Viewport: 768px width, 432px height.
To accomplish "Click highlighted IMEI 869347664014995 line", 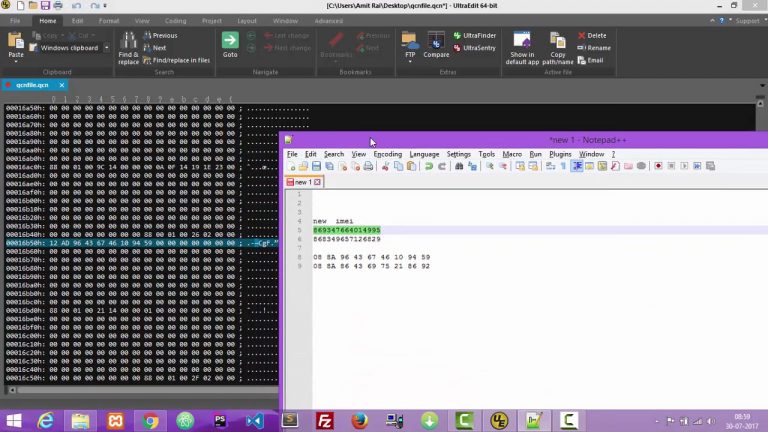I will pyautogui.click(x=347, y=230).
